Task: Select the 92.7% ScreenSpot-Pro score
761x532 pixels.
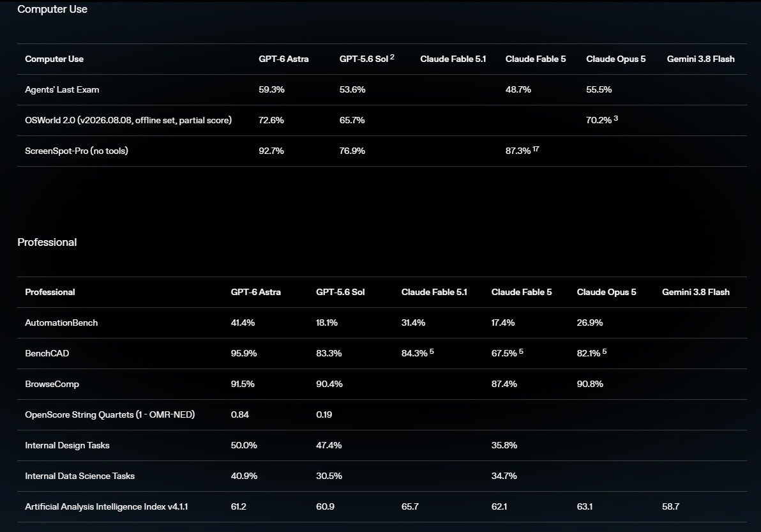Action: tap(271, 151)
